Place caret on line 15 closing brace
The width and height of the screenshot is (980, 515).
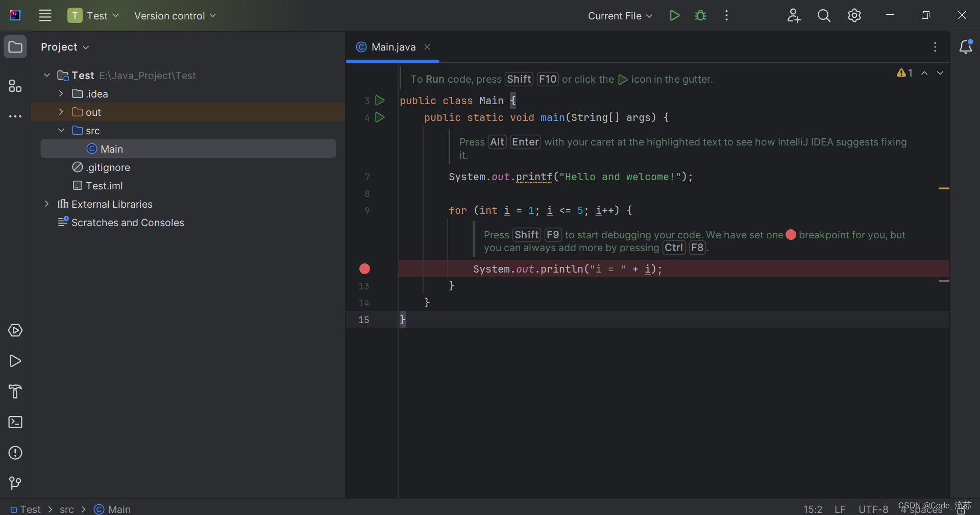click(x=402, y=320)
